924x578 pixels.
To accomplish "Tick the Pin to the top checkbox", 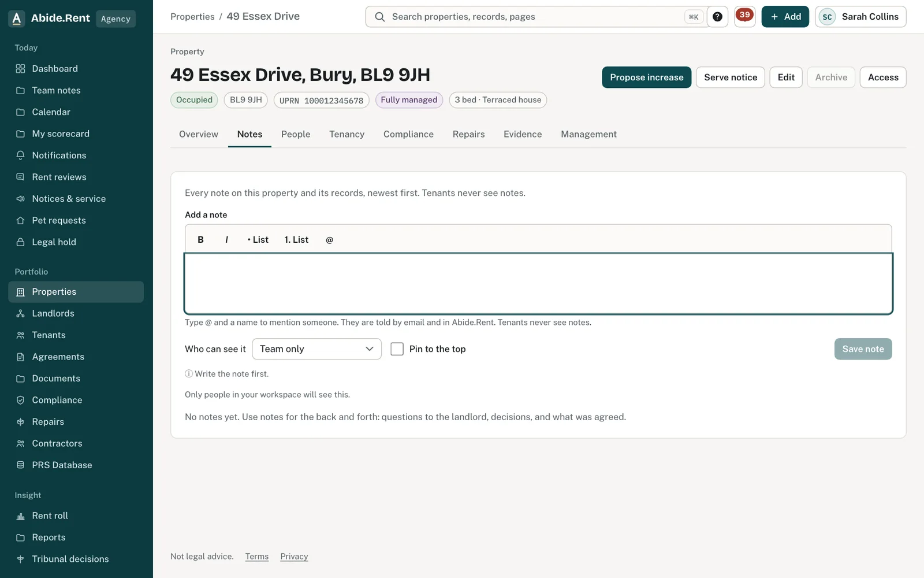I will [397, 349].
